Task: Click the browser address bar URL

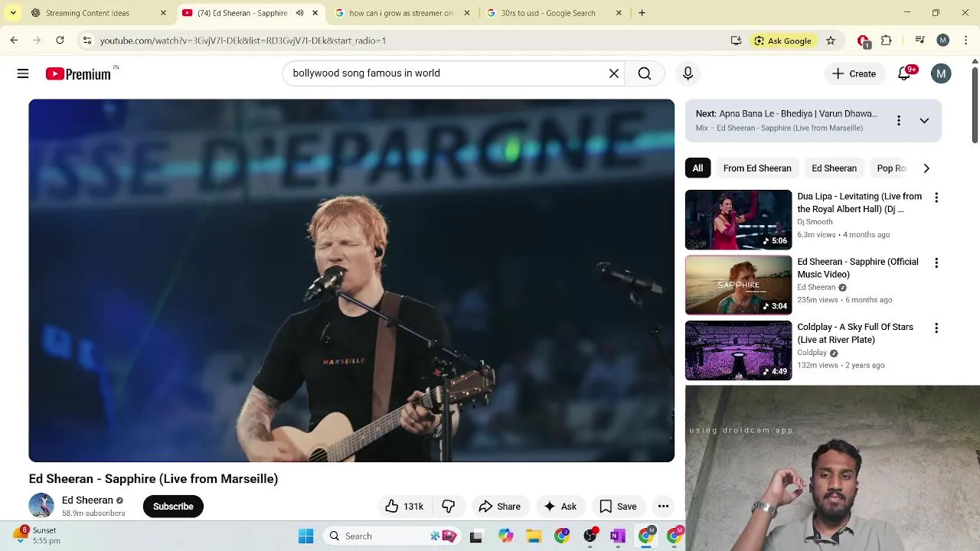Action: pyautogui.click(x=243, y=41)
